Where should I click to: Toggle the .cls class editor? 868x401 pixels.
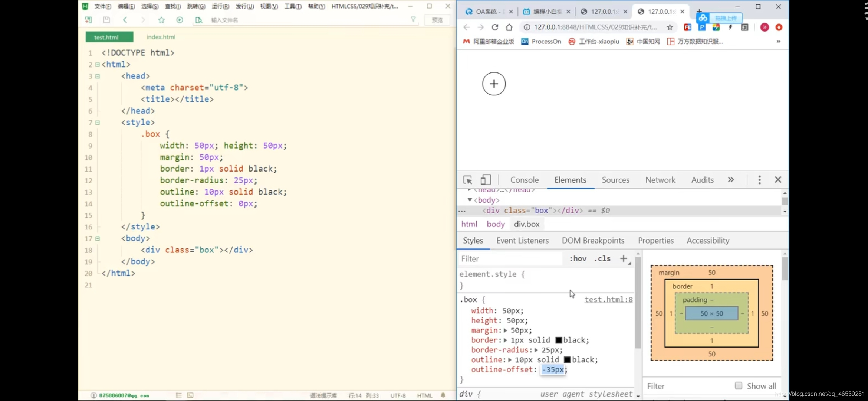[602, 258]
